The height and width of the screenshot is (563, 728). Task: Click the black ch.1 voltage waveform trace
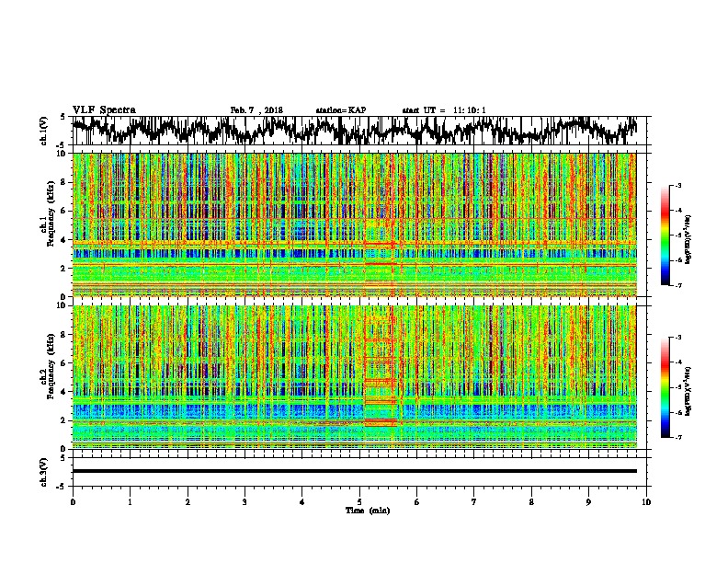click(354, 130)
